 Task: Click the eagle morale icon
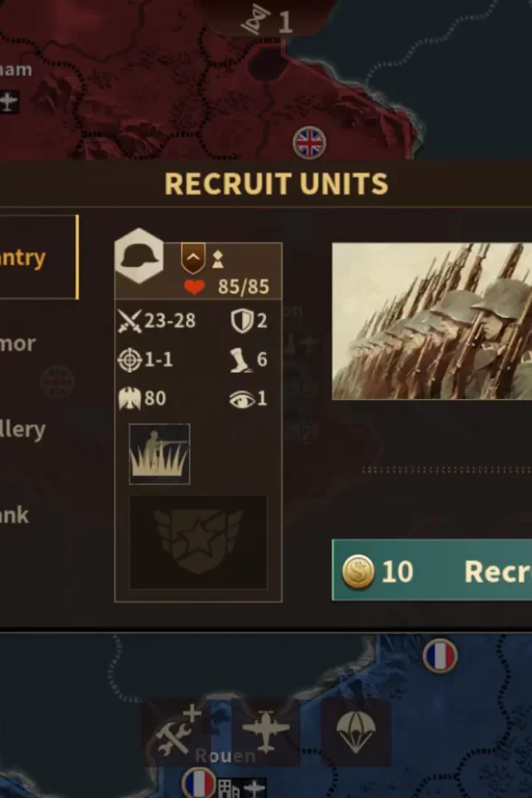point(129,398)
